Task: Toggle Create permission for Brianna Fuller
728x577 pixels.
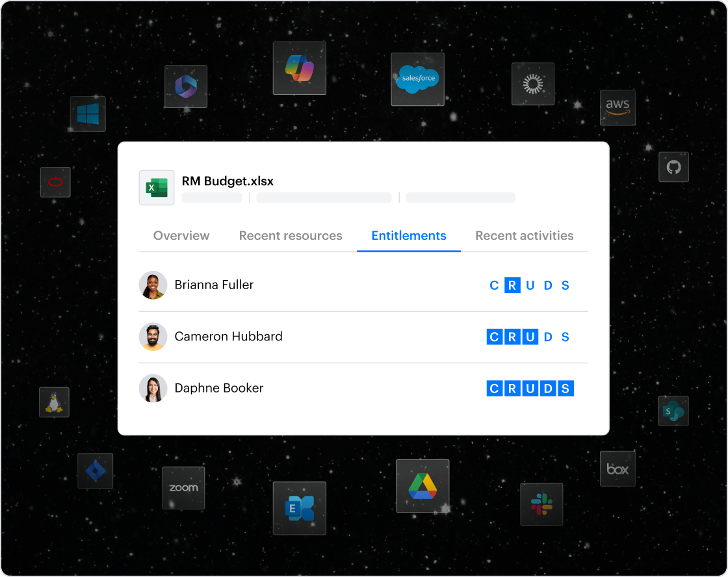Action: (495, 285)
